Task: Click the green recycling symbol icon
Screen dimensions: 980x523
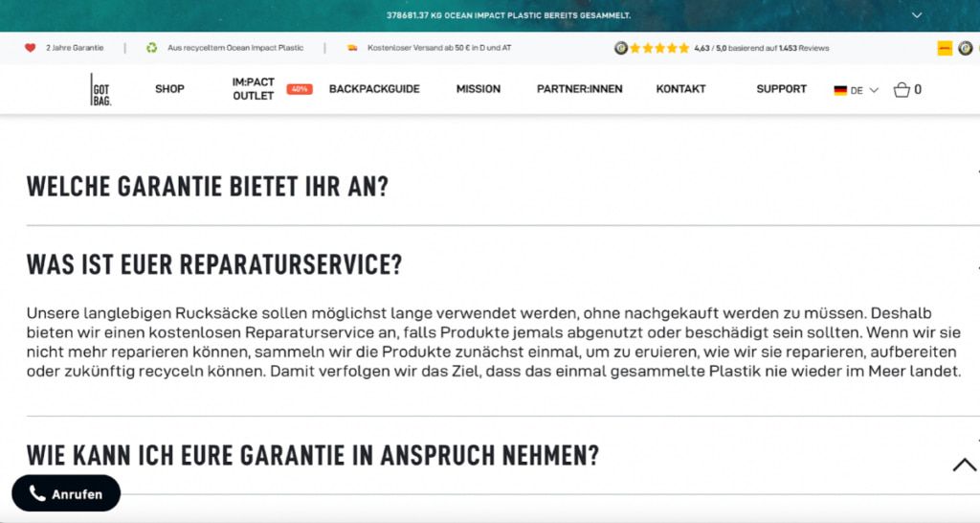Action: click(151, 48)
